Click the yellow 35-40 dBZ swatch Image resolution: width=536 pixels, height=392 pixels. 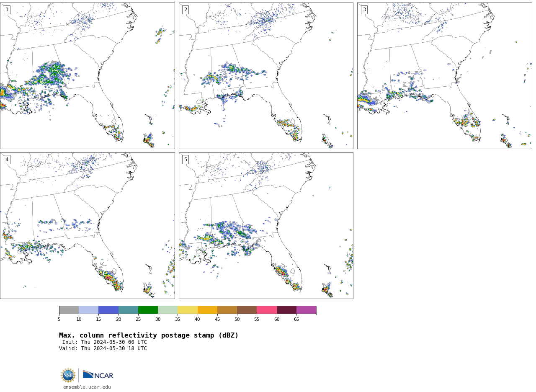[x=188, y=310]
